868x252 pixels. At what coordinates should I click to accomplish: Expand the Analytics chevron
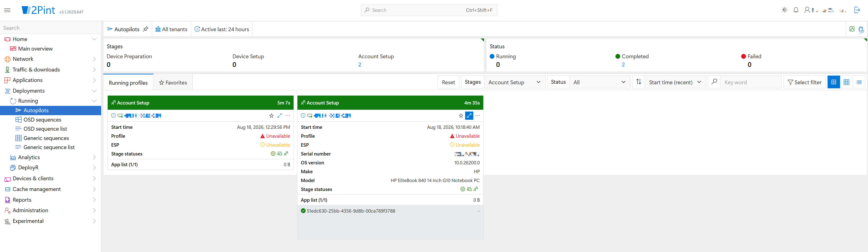click(94, 157)
